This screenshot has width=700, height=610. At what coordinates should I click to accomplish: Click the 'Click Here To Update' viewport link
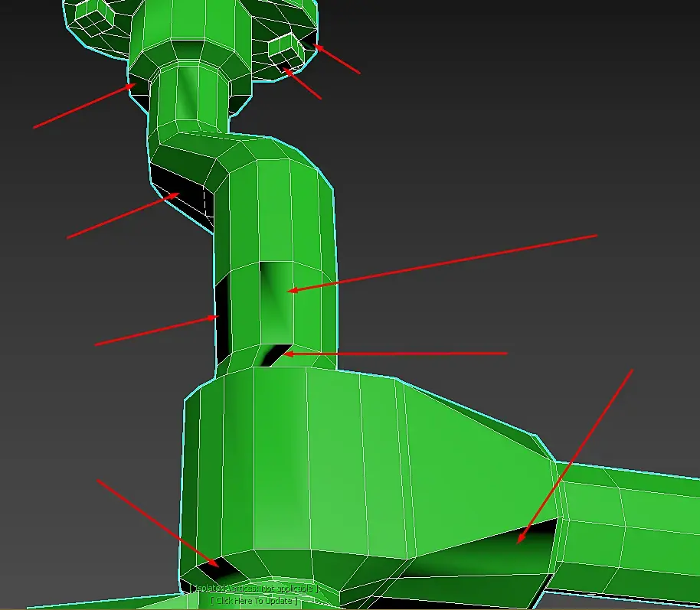point(254,601)
